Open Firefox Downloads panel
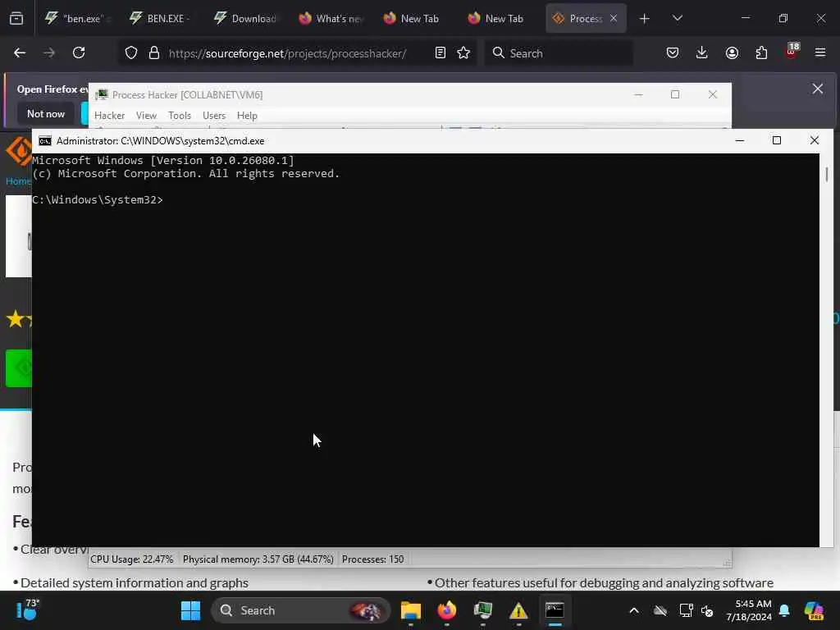The height and width of the screenshot is (630, 840). pos(702,52)
